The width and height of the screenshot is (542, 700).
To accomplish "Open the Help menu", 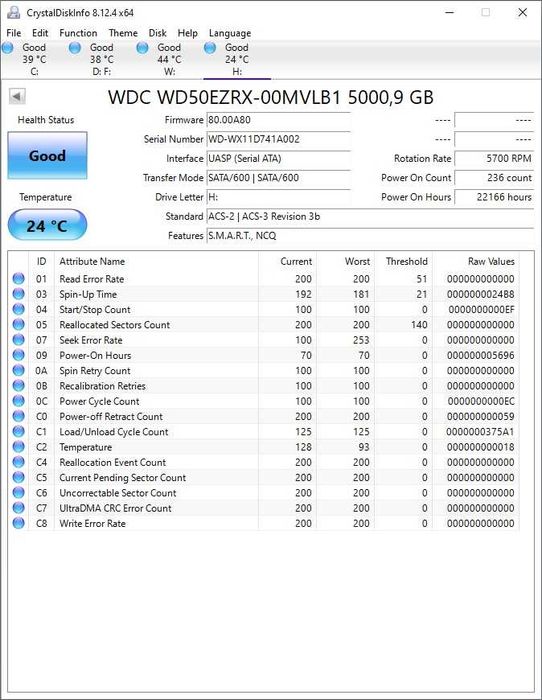I will pyautogui.click(x=188, y=33).
